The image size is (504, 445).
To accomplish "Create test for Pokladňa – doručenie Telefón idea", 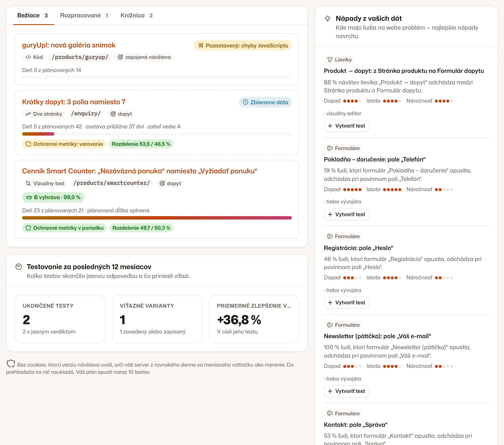I will click(346, 214).
